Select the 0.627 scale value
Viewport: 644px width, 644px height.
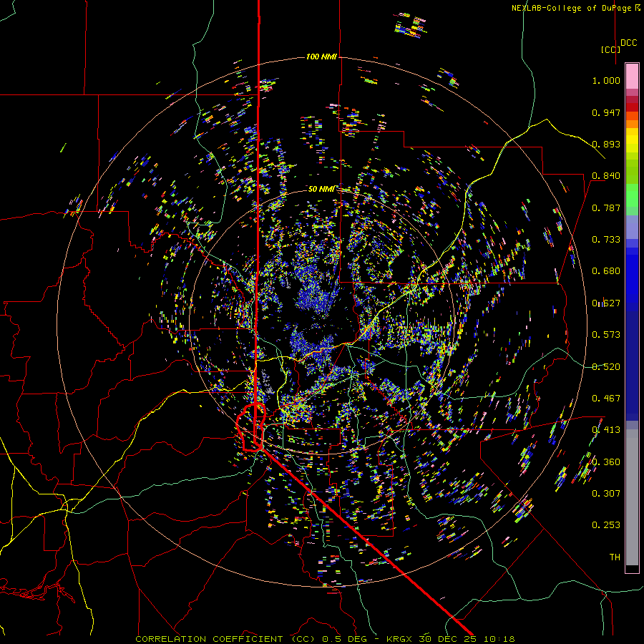click(606, 303)
